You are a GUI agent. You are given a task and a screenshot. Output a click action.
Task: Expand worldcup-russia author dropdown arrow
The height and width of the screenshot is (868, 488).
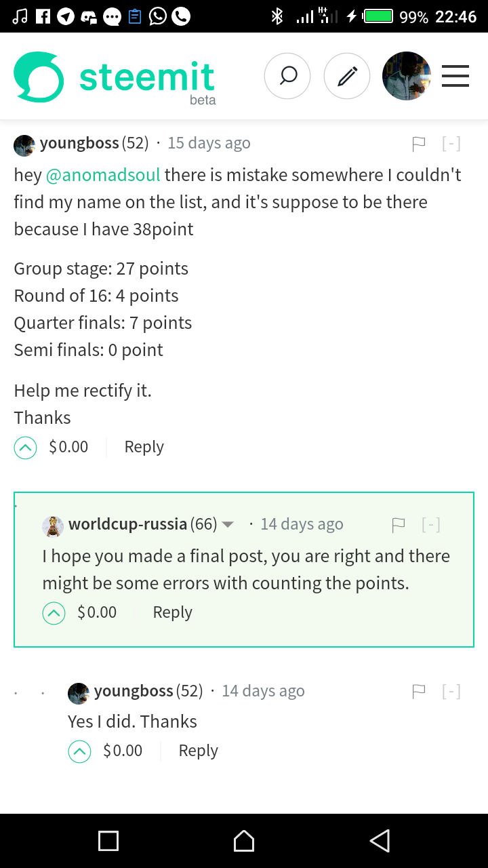[x=228, y=525]
